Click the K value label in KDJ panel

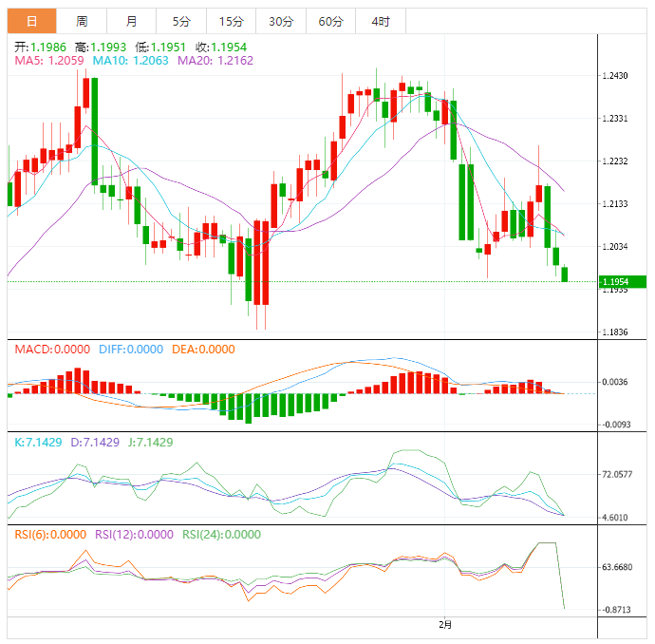click(x=36, y=443)
